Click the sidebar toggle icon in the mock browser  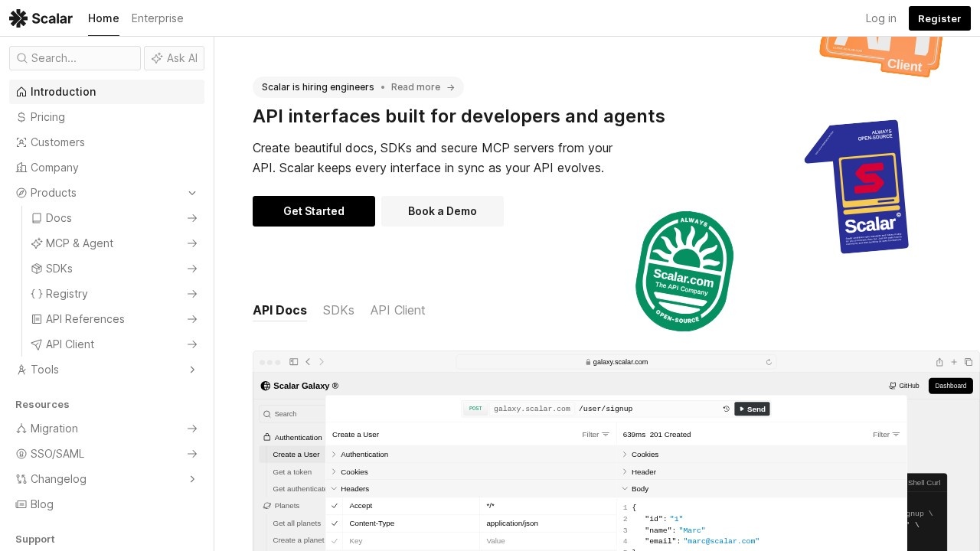click(293, 362)
